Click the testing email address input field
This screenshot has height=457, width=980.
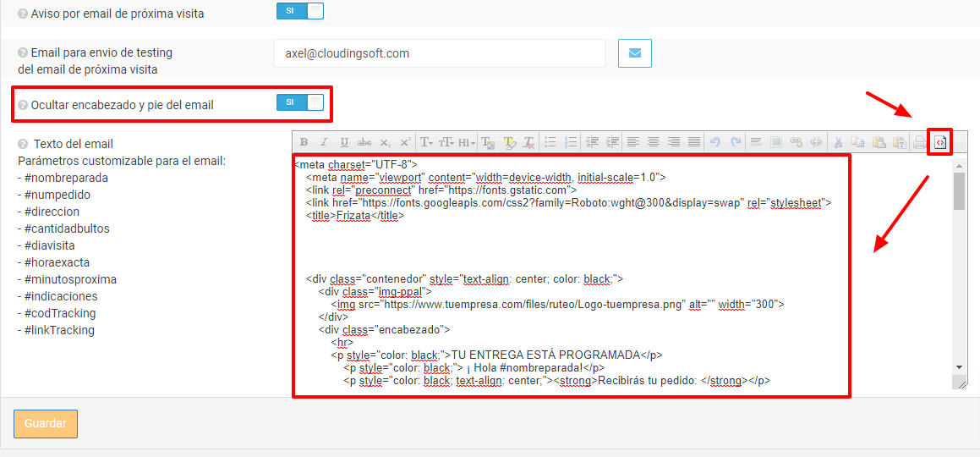pos(439,53)
